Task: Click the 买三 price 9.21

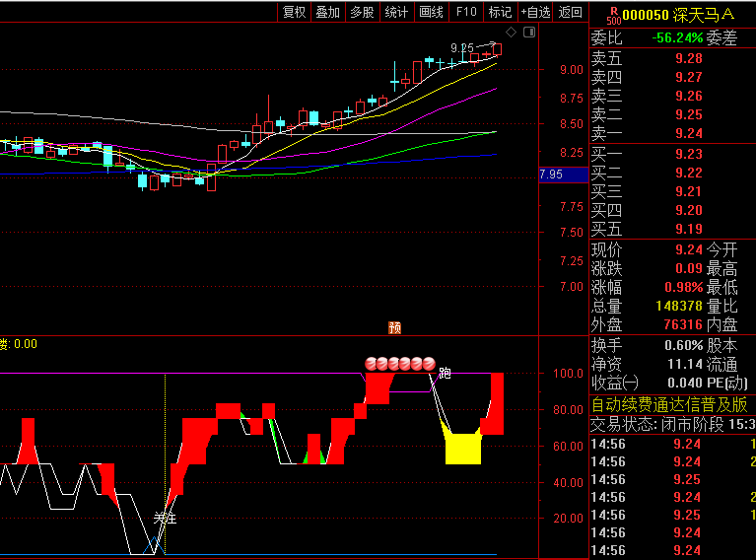Action: 689,191
